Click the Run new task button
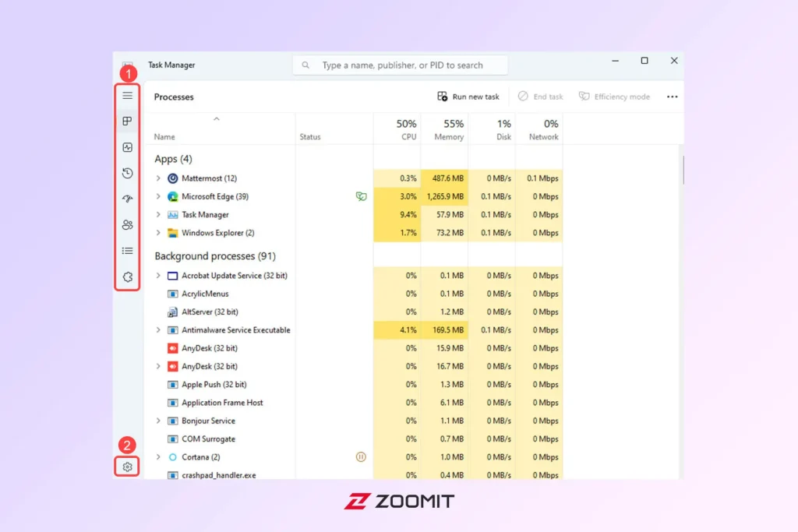The image size is (798, 532). (468, 97)
